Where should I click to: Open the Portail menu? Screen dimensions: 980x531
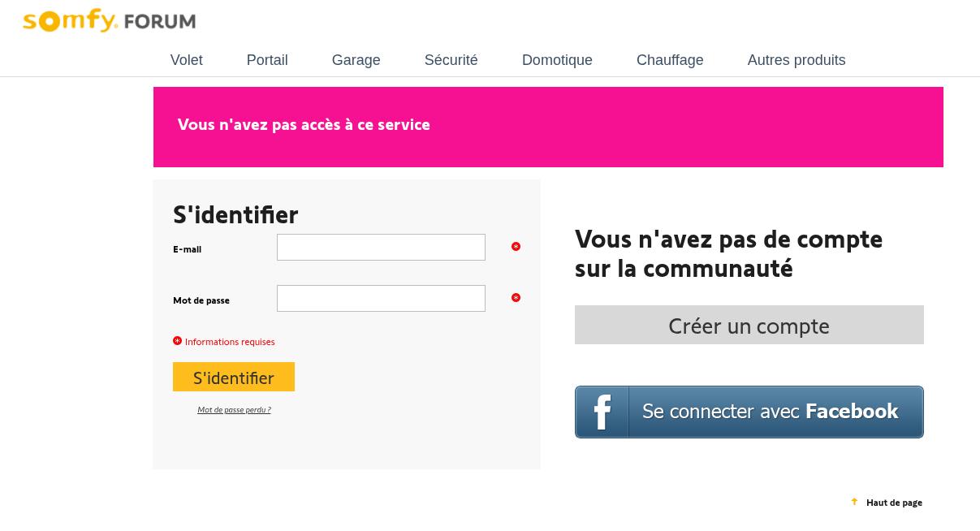point(267,60)
